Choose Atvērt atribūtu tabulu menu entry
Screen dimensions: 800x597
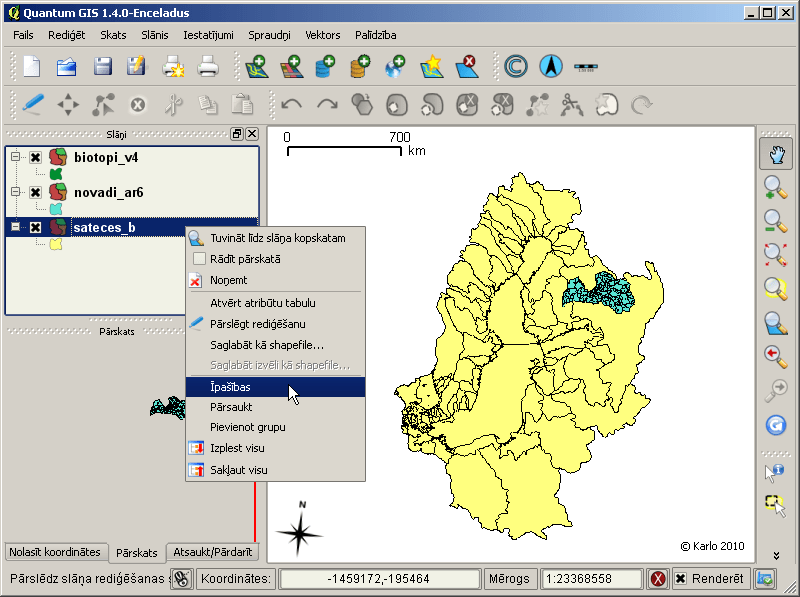[x=276, y=303]
